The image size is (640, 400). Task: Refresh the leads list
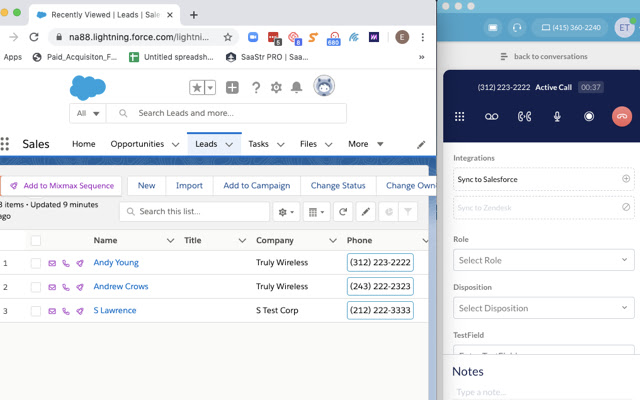pyautogui.click(x=343, y=212)
